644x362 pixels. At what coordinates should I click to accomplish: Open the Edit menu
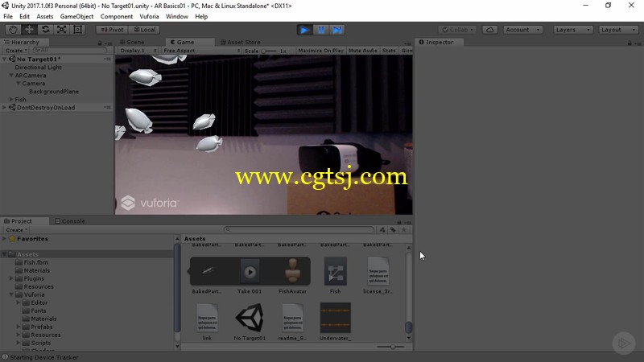point(25,16)
